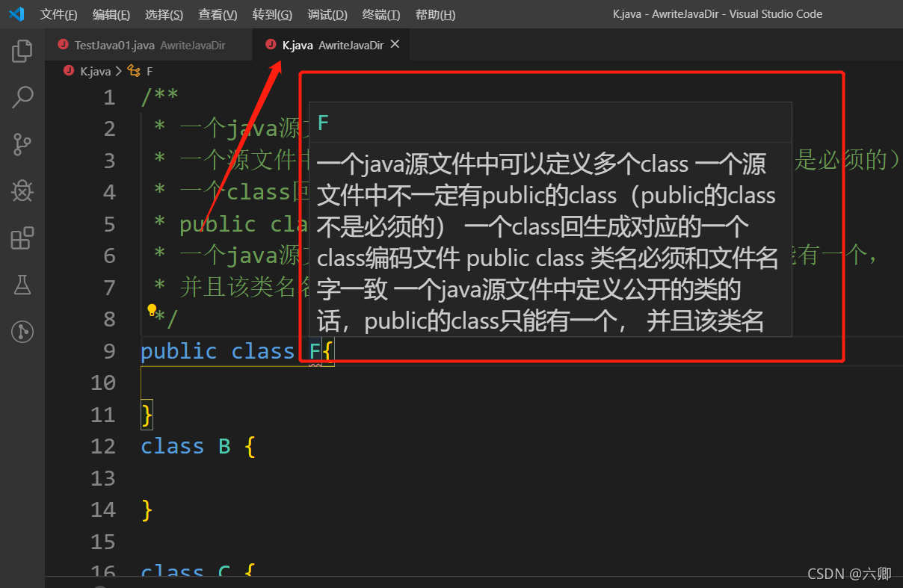Select the Source Control icon
Image resolution: width=903 pixels, height=588 pixels.
[x=22, y=144]
